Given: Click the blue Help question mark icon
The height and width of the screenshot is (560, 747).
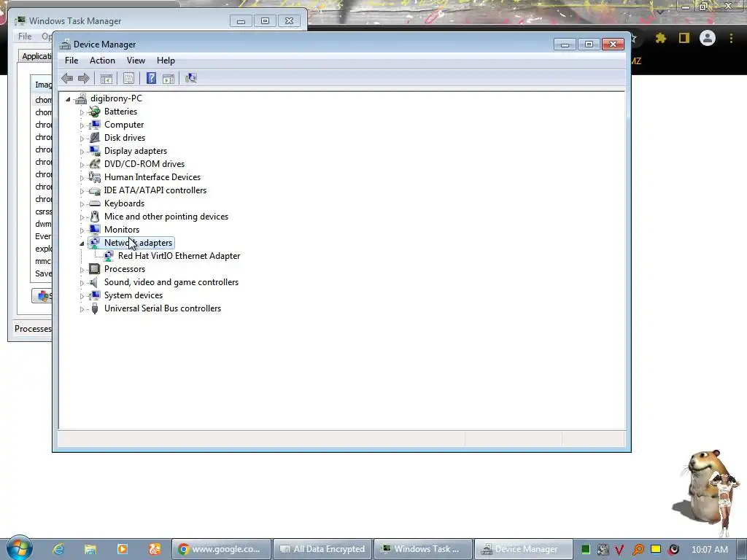Looking at the screenshot, I should tap(152, 78).
